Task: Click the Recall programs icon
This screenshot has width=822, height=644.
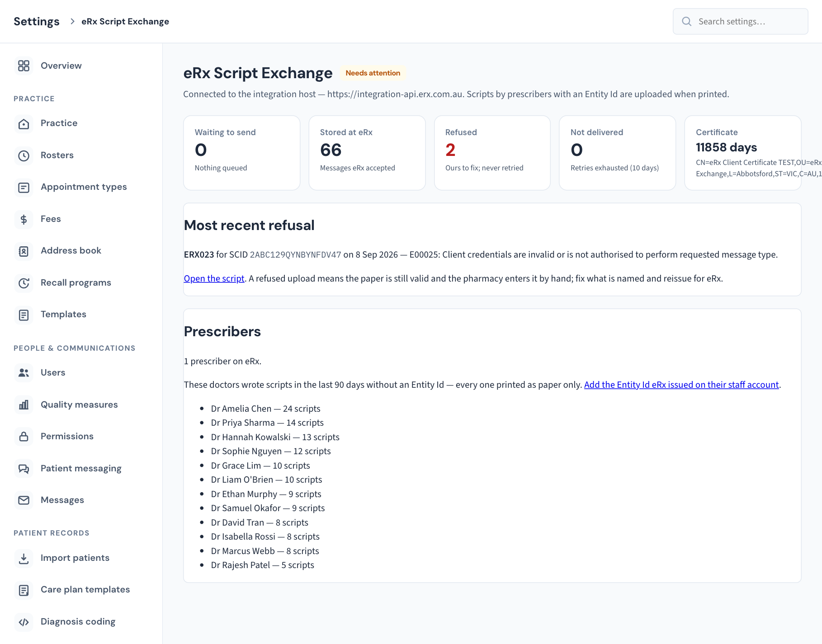Action: pyautogui.click(x=24, y=283)
